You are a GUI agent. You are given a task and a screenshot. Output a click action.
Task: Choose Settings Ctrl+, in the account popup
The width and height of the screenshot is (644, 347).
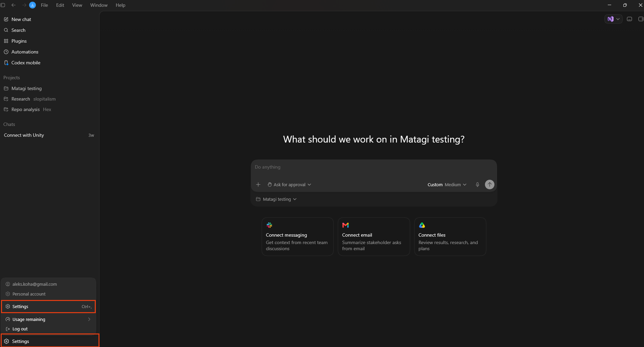[x=48, y=306]
